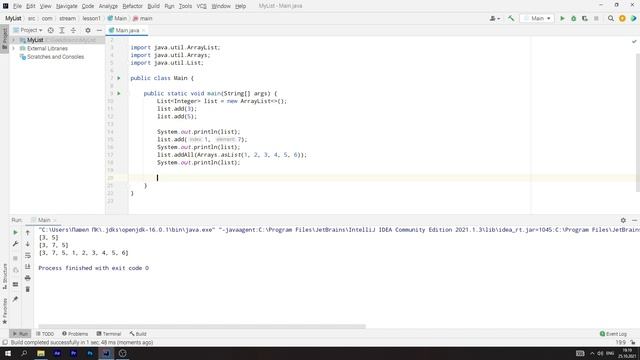Image resolution: width=640 pixels, height=360 pixels.
Task: Open the Build menu
Action: 153,6
